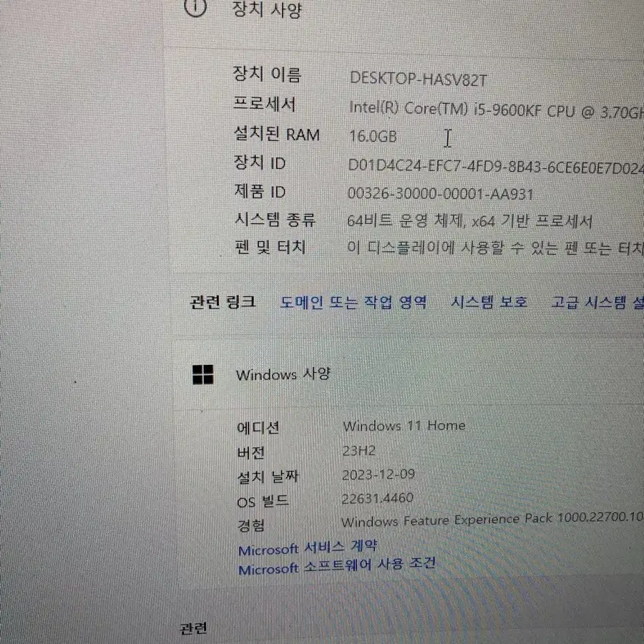The image size is (644, 644).
Task: Click the installed RAM value 16.0GB
Action: coord(373,137)
